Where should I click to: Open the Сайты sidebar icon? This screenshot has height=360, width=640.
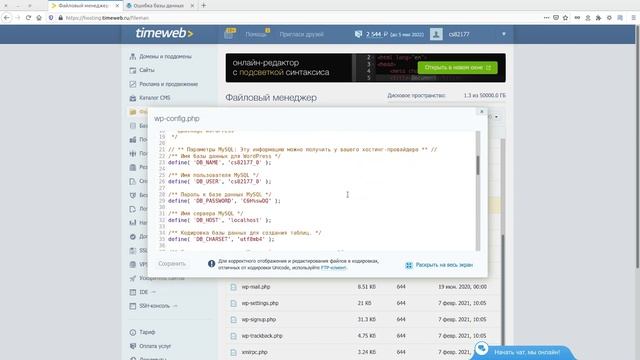click(x=133, y=70)
